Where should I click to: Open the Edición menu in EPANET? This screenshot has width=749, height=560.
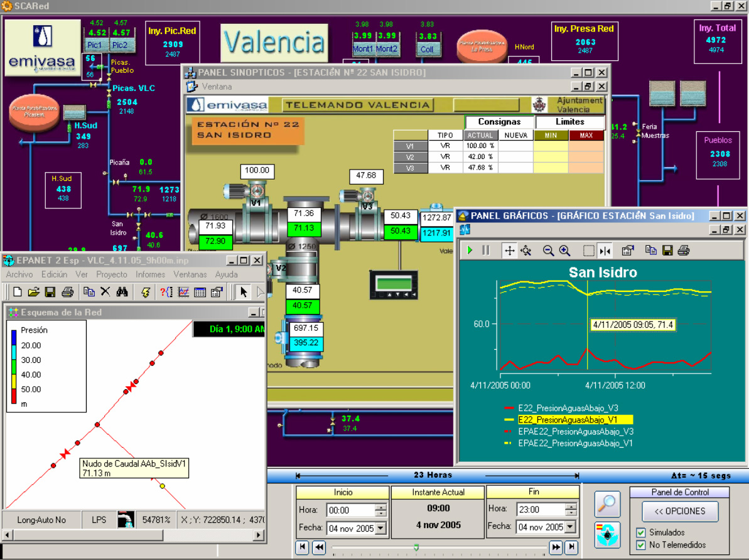click(54, 274)
